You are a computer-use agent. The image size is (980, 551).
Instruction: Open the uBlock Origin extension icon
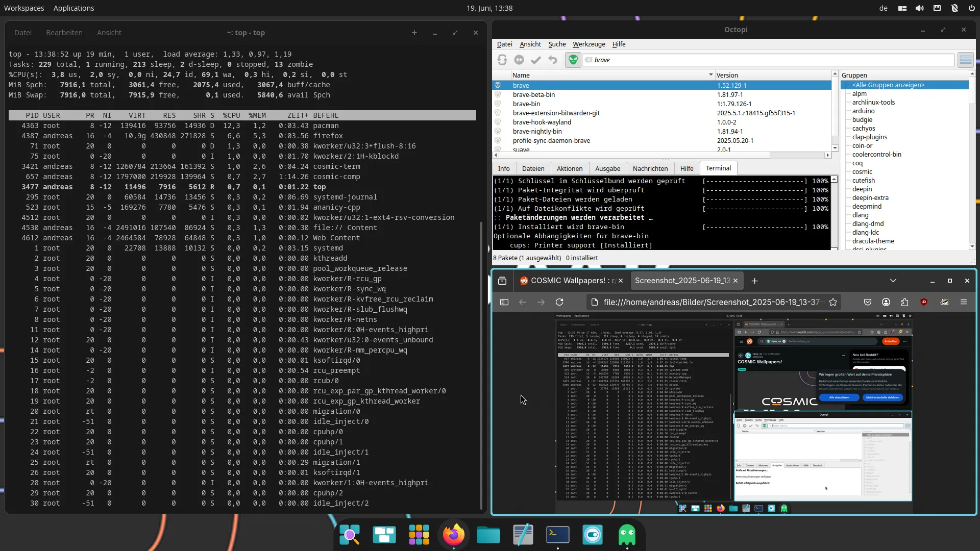point(924,302)
